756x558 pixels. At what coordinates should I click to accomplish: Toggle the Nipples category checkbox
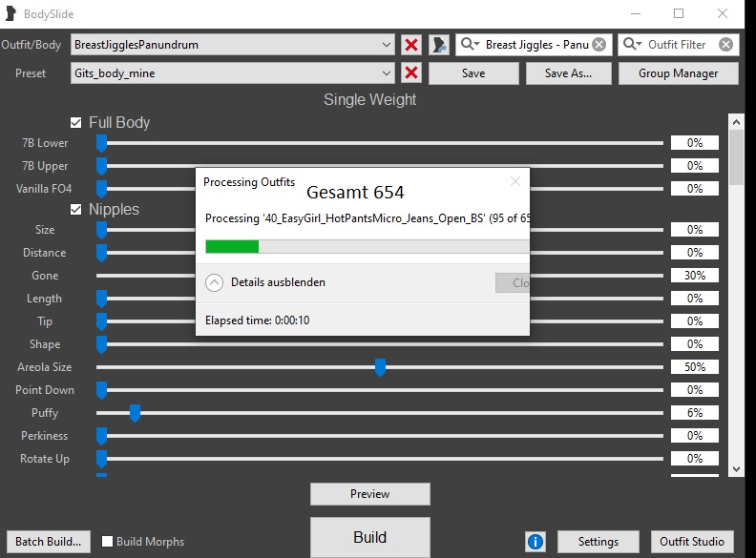[76, 209]
